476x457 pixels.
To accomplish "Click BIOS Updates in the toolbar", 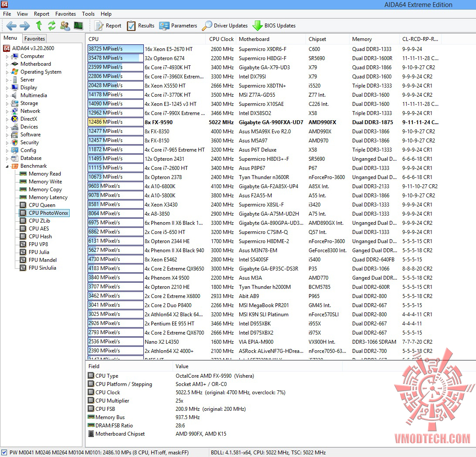I will pos(274,26).
